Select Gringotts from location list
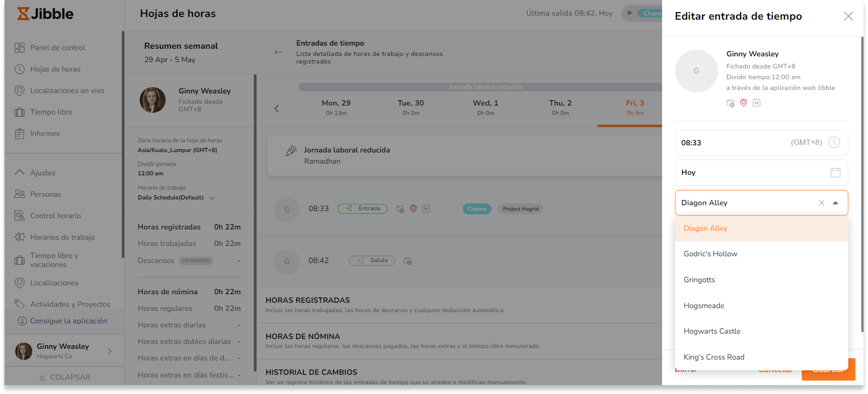 761,280
